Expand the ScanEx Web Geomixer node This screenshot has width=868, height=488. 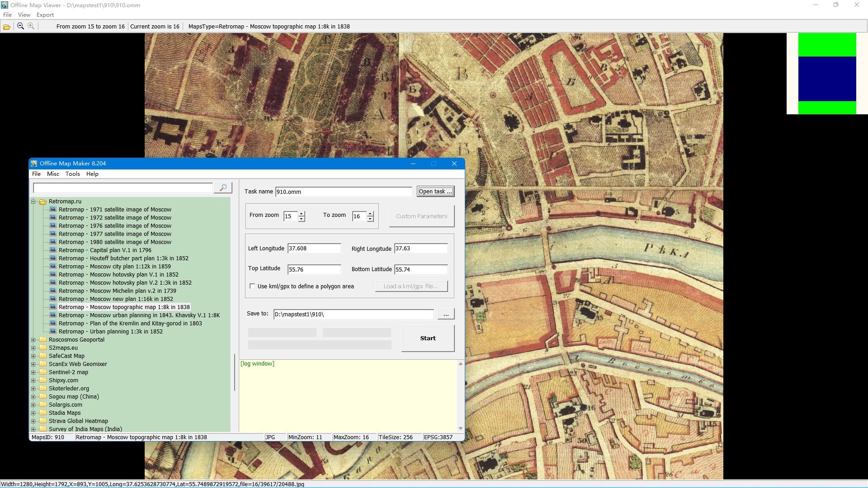pyautogui.click(x=33, y=364)
